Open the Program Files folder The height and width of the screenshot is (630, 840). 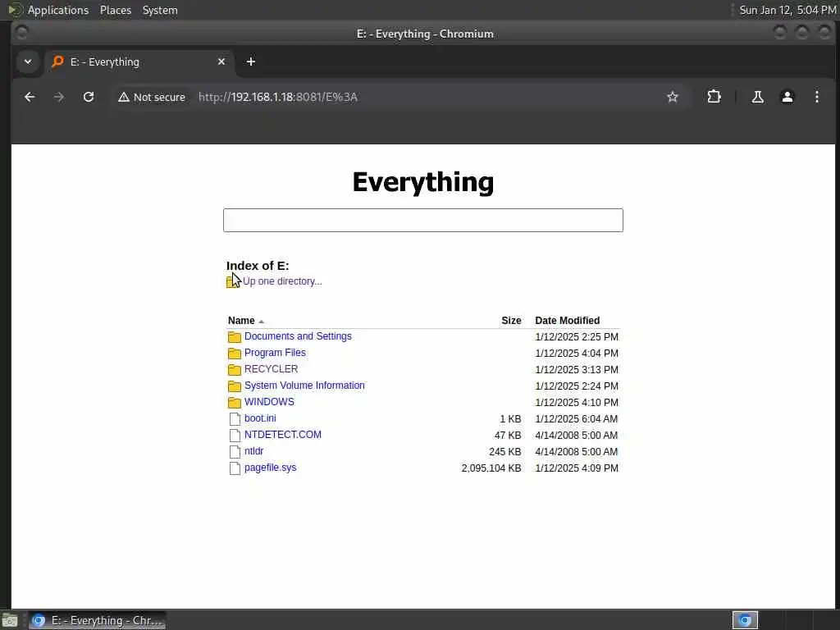[x=275, y=353]
